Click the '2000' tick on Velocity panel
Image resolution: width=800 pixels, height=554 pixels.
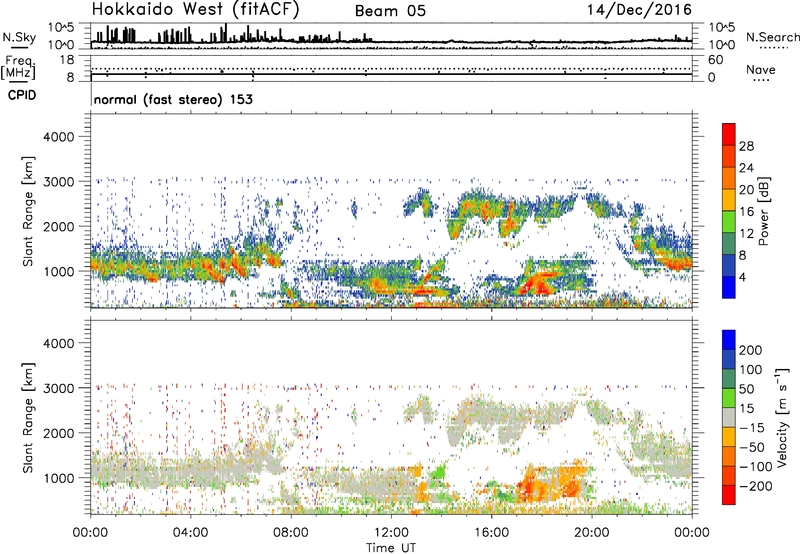59,433
